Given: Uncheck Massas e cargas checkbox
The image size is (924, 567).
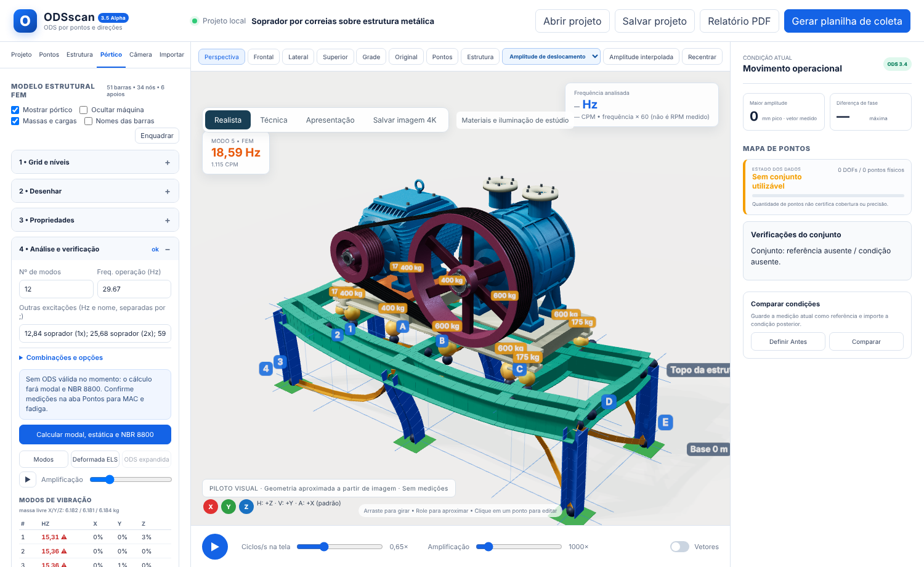Looking at the screenshot, I should click(15, 121).
